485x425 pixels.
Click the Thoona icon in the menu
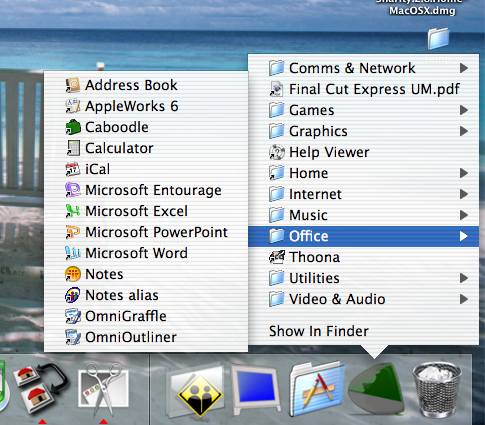pyautogui.click(x=277, y=257)
